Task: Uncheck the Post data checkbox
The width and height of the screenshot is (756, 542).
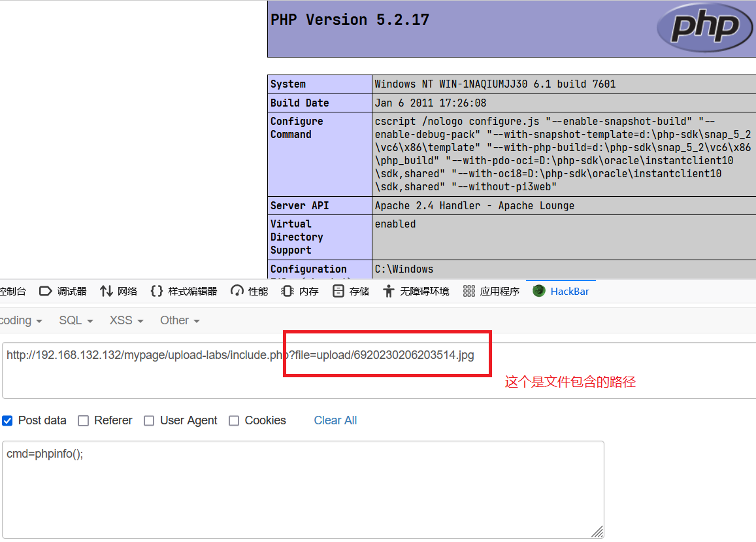Action: pyautogui.click(x=7, y=420)
